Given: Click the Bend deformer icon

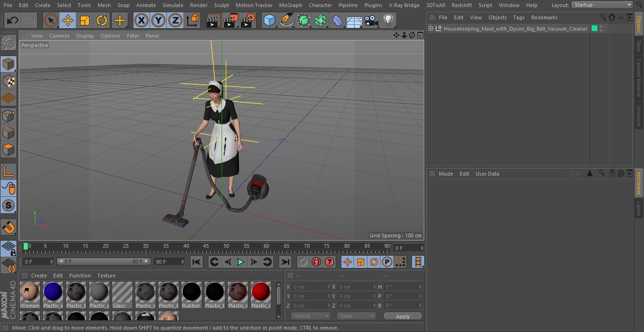Looking at the screenshot, I should [x=338, y=20].
